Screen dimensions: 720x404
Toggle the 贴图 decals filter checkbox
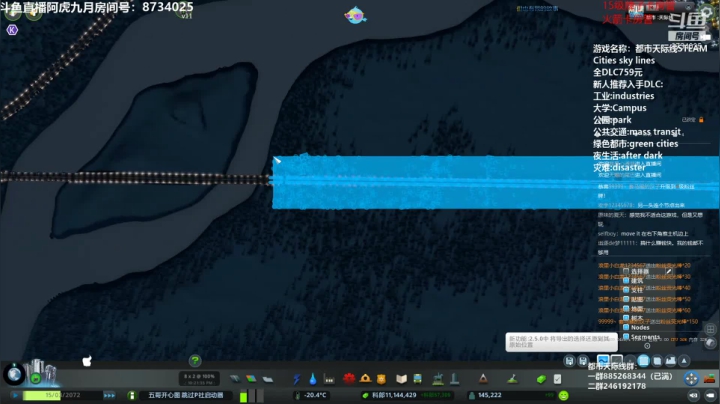click(626, 299)
